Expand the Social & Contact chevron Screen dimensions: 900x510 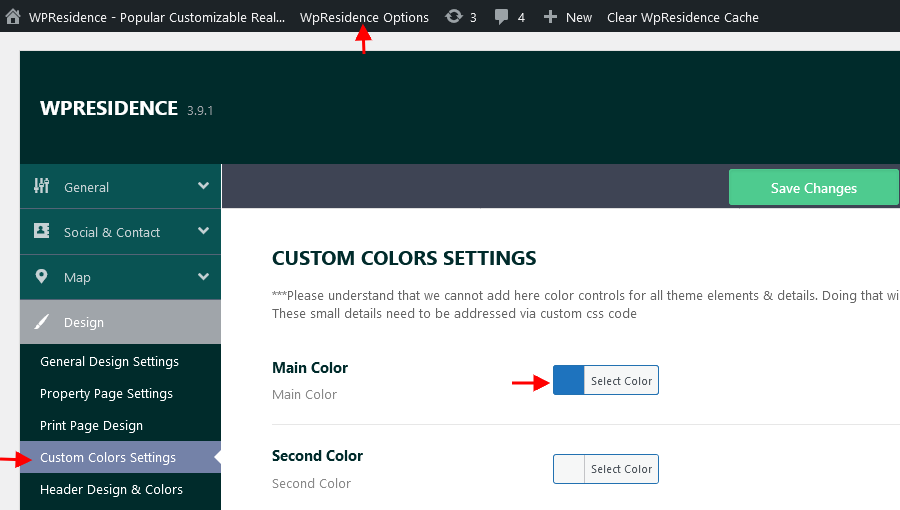(203, 231)
